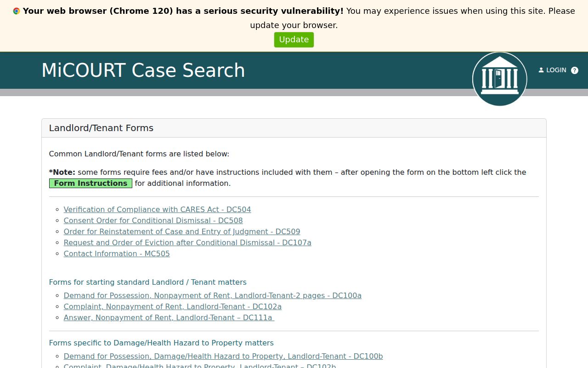Open Request and Order of Eviction DC107a
The height and width of the screenshot is (368, 588).
click(187, 242)
